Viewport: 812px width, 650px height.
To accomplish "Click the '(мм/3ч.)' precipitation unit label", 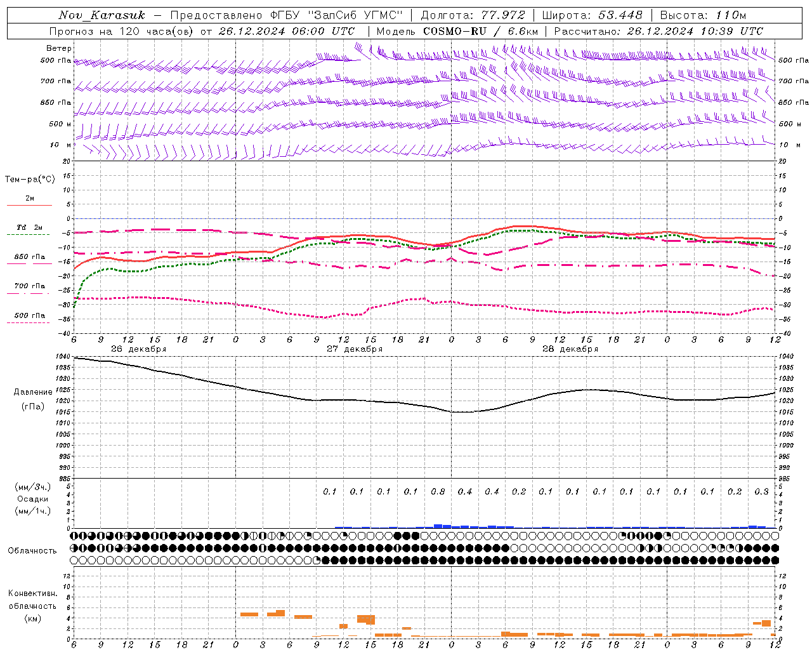I will (33, 487).
